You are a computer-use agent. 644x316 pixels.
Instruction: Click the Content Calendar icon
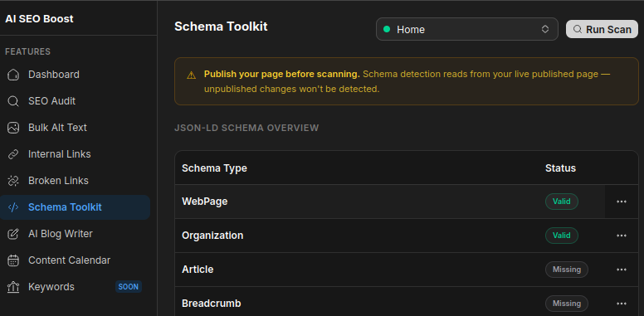point(13,260)
